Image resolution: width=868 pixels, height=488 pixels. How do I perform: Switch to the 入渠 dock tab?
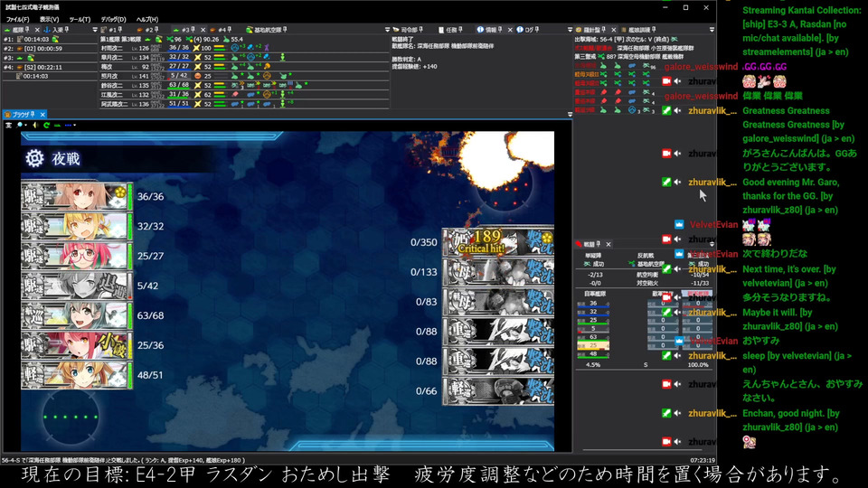(57, 30)
